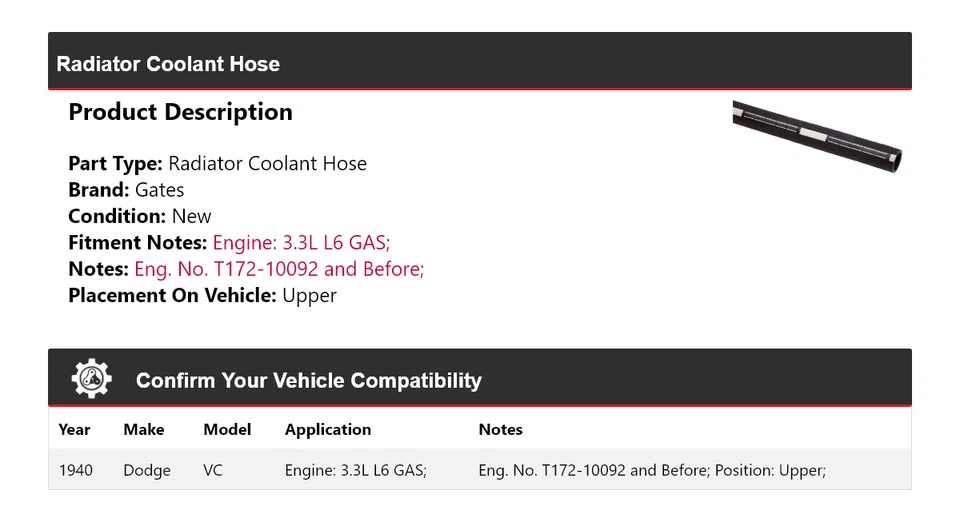
Task: Click the Make column header
Action: tap(144, 429)
